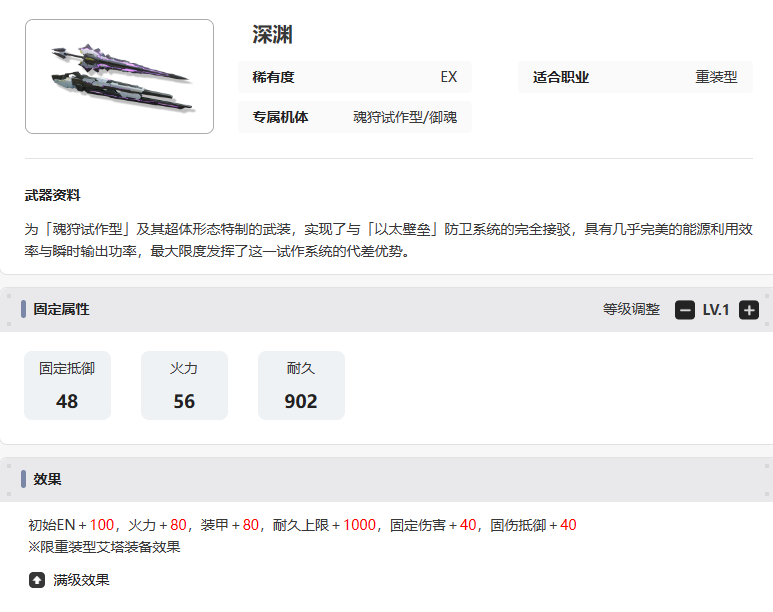Increase level with the plus button
Image resolution: width=773 pixels, height=612 pixels.
click(x=749, y=310)
